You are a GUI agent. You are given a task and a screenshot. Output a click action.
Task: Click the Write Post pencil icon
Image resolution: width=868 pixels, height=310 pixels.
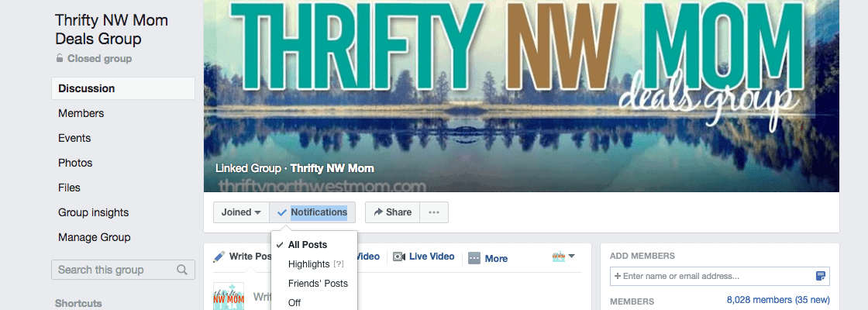coord(219,257)
